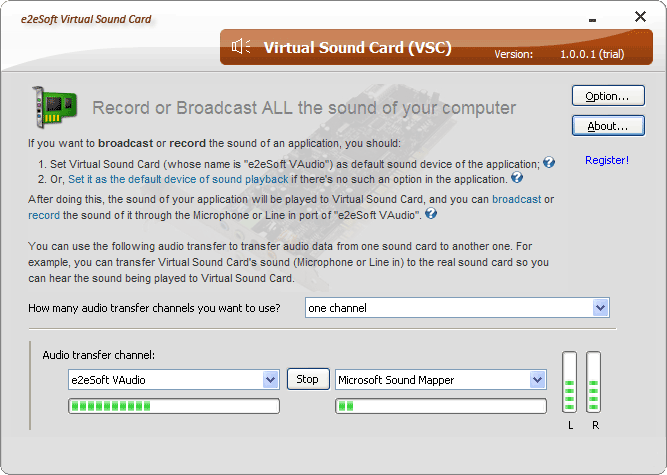Open the Option... dialog
Screen dimensions: 667x475
[x=608, y=96]
